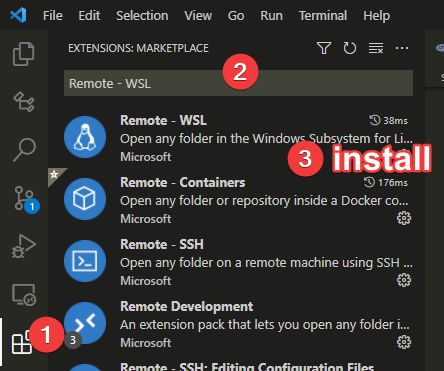The image size is (444, 371).
Task: Select the Remote - SSH extension title
Action: coord(162,244)
